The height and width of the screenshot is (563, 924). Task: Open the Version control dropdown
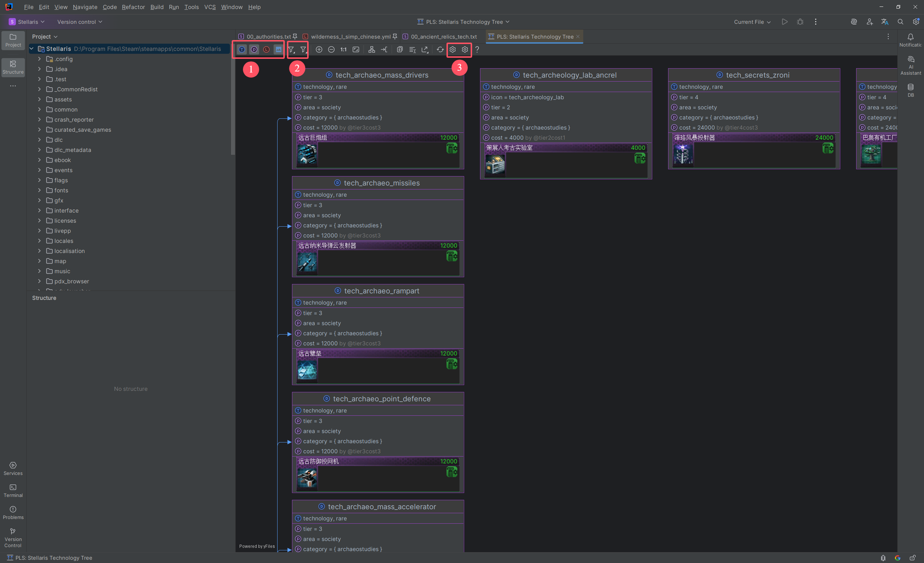coord(79,22)
